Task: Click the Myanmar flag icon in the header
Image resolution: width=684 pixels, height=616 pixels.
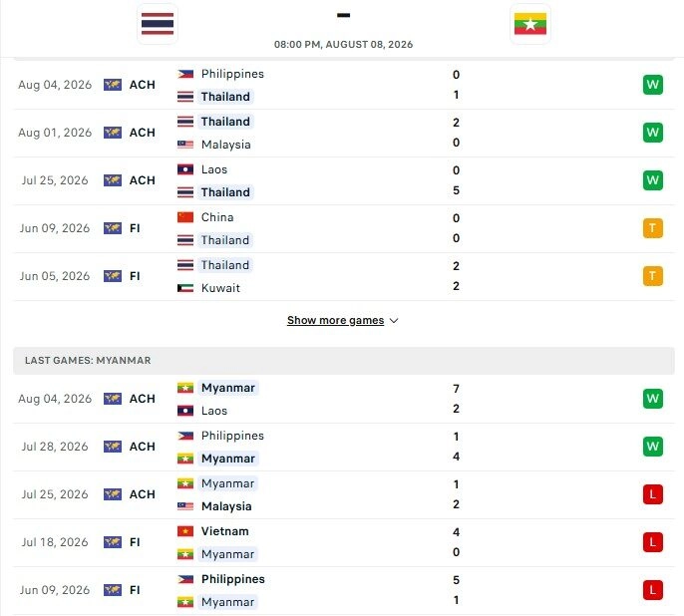Action: 530,24
